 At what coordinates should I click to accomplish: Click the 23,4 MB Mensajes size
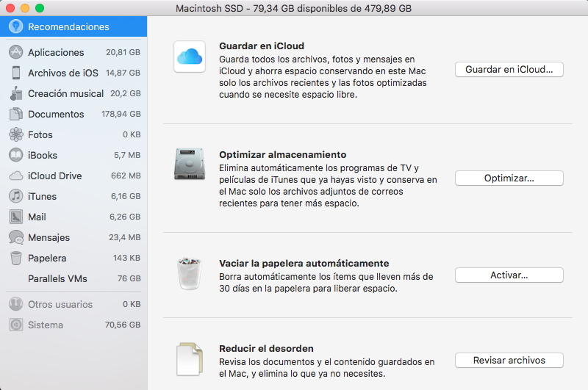124,237
